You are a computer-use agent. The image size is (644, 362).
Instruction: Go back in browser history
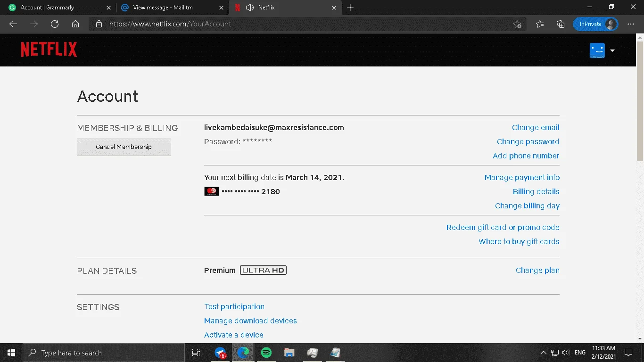tap(13, 24)
